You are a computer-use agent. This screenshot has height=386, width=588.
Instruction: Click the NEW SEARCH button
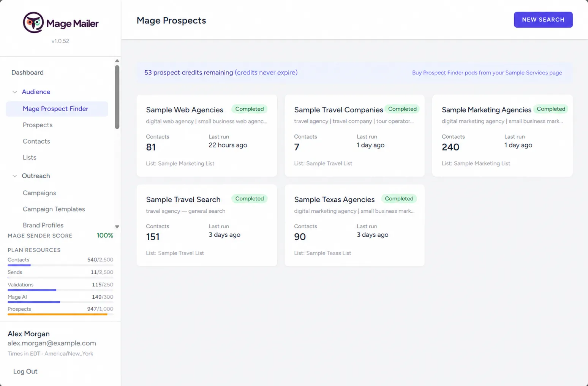click(543, 20)
